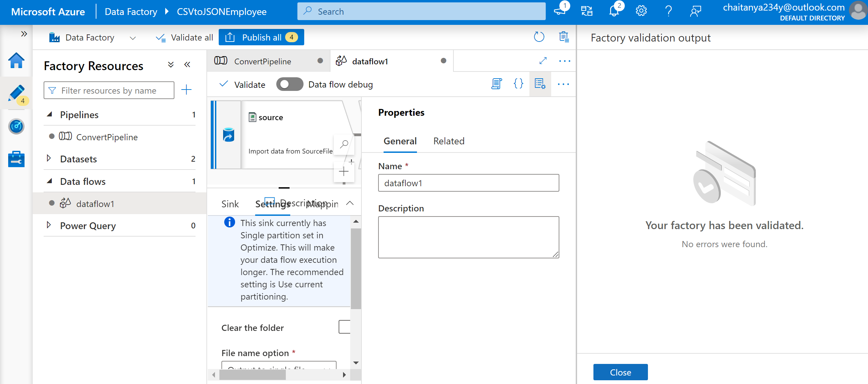Screen dimensions: 868x384
Task: Click the expand canvas diagonal arrow icon
Action: pyautogui.click(x=543, y=61)
